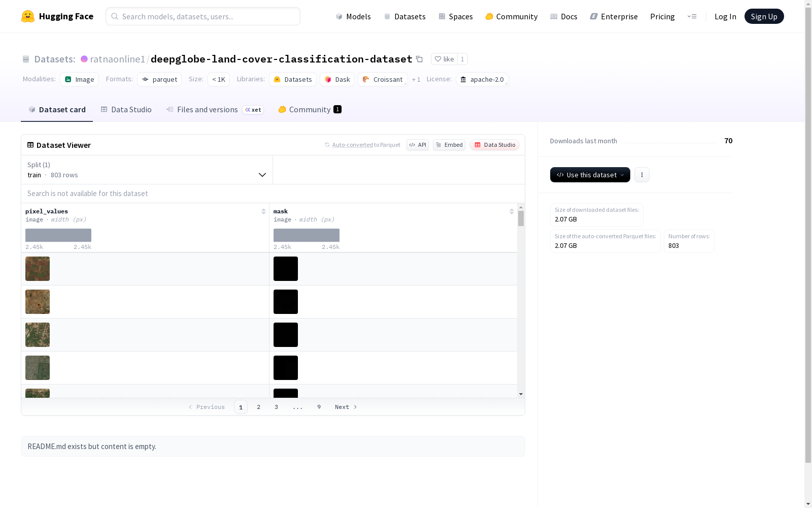Open the Community tab
Screen dimensions: 812x508
[310, 110]
